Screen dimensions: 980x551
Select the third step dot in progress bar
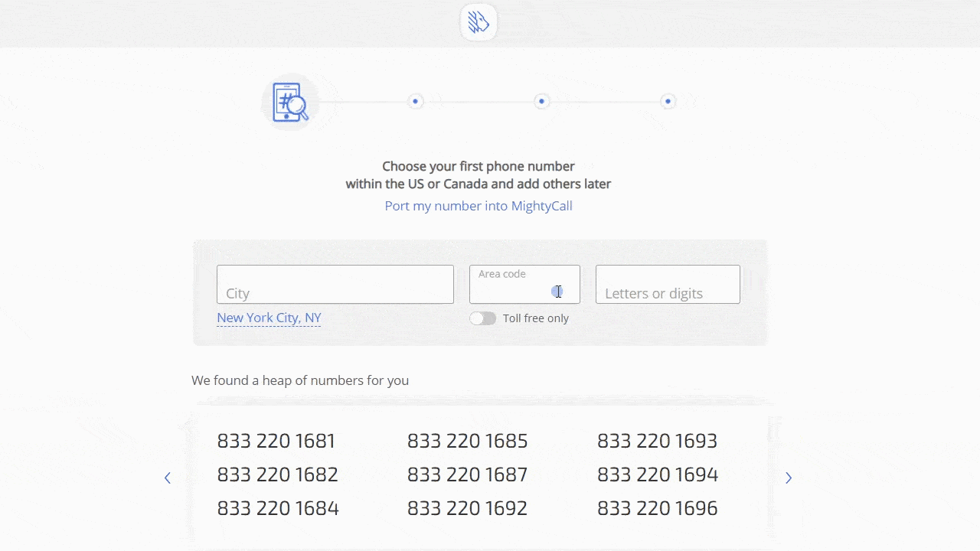[x=541, y=101]
